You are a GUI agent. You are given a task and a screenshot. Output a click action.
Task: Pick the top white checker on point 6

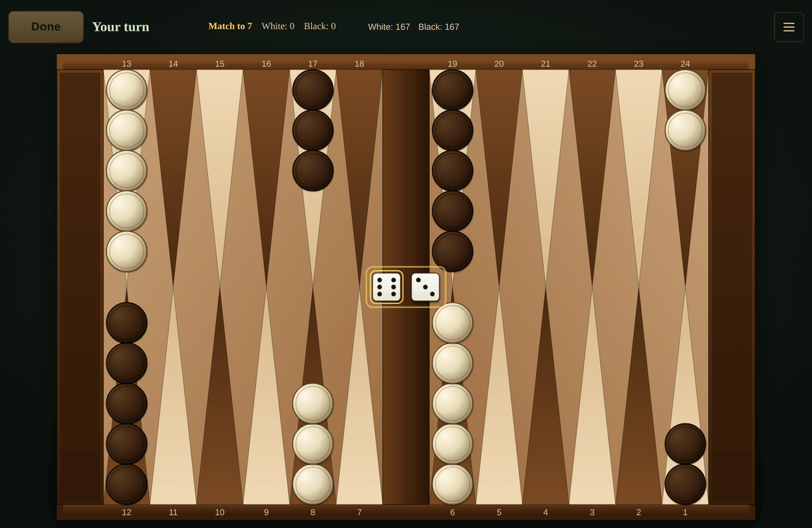(453, 322)
